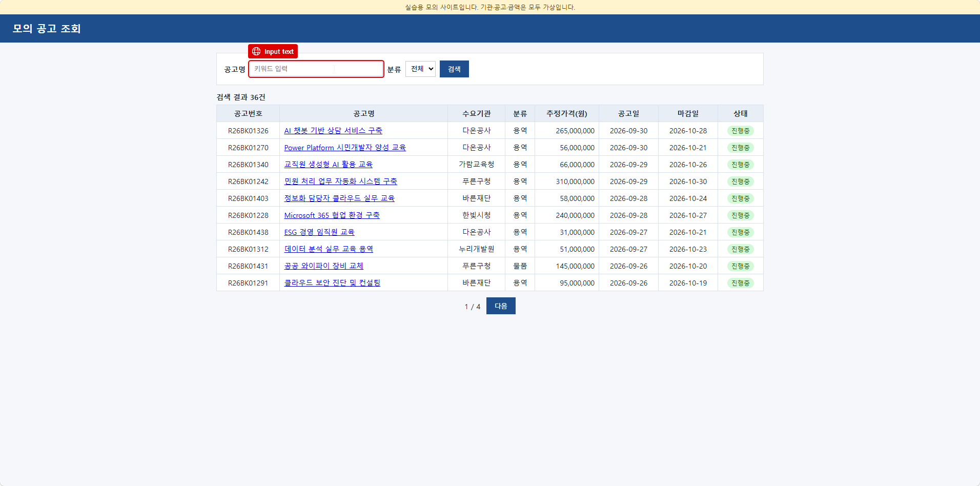Click the 검색 결과 36건 count text
Image resolution: width=980 pixels, height=486 pixels.
pos(241,97)
